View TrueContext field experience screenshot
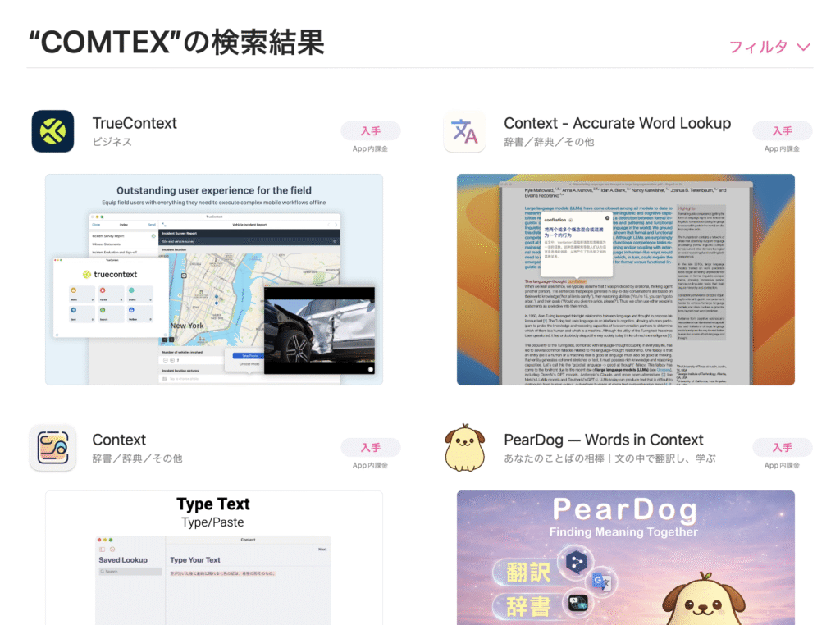 point(214,279)
